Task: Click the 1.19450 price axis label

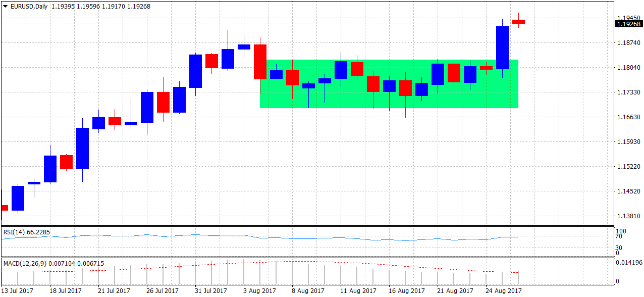Action: point(628,18)
